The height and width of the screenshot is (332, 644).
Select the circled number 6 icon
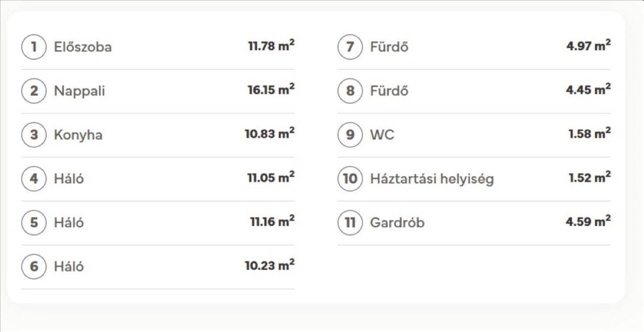coord(34,266)
